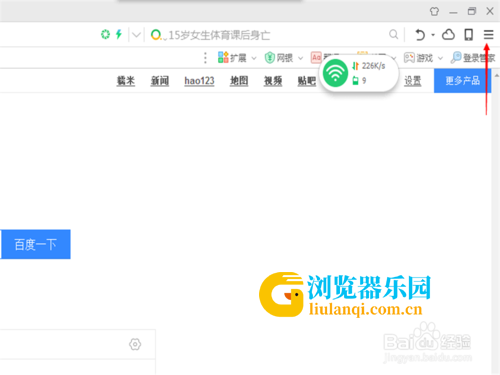Click the blue 更多产品 button

click(x=462, y=81)
